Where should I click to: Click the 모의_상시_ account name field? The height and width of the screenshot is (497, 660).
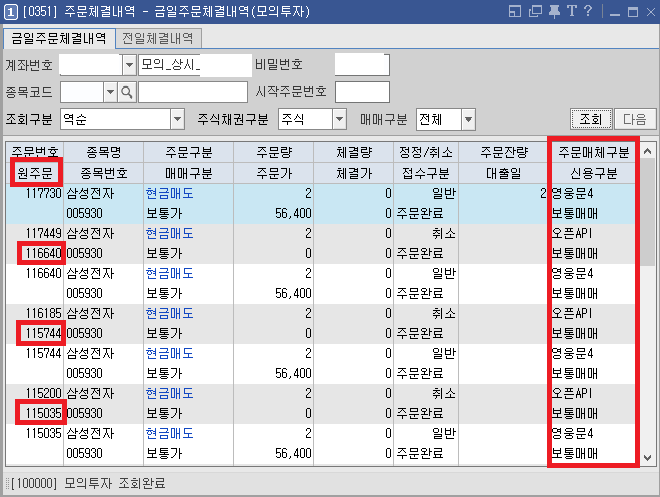tap(195, 65)
